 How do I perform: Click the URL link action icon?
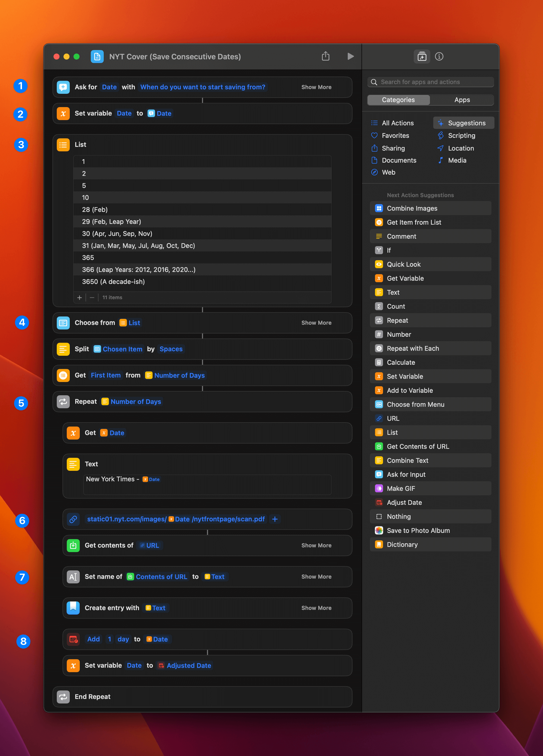click(73, 519)
